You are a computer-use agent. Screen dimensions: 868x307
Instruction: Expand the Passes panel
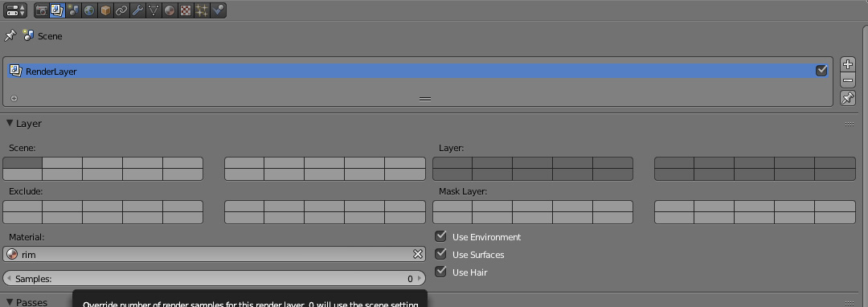pyautogui.click(x=10, y=302)
